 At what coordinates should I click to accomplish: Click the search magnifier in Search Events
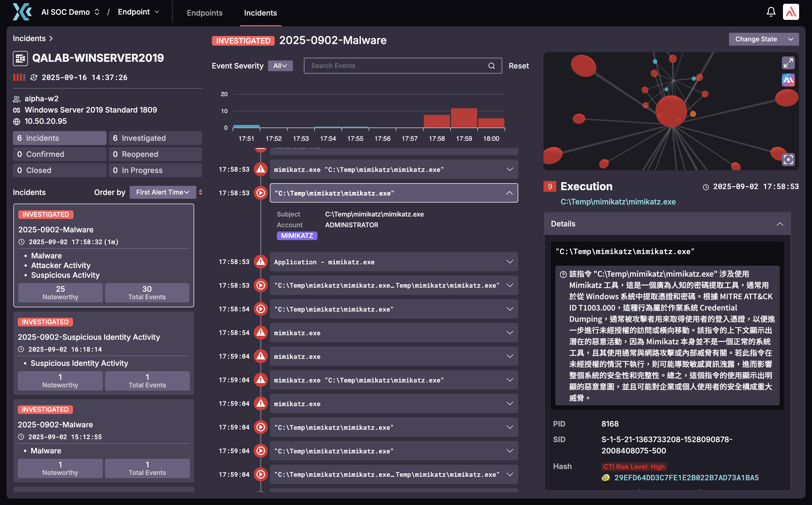click(x=491, y=66)
